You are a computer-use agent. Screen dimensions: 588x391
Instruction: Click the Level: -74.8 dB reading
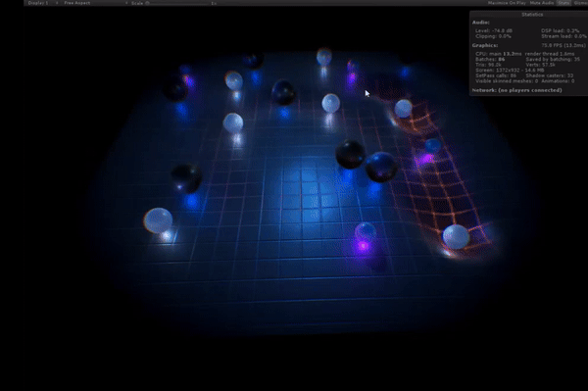point(494,30)
